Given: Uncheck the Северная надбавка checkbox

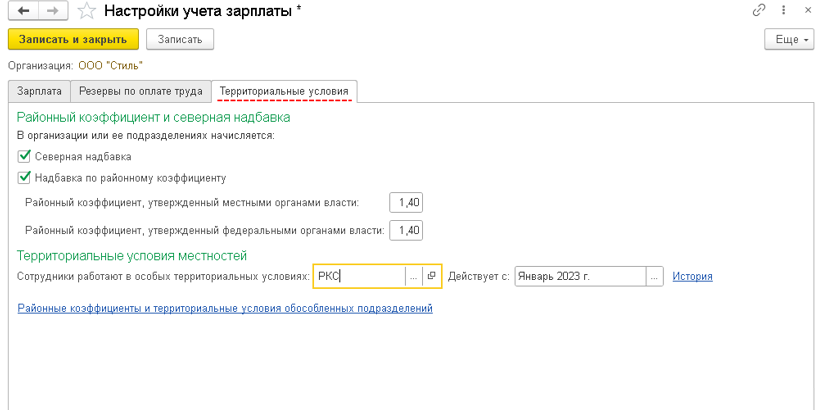Looking at the screenshot, I should [x=25, y=157].
